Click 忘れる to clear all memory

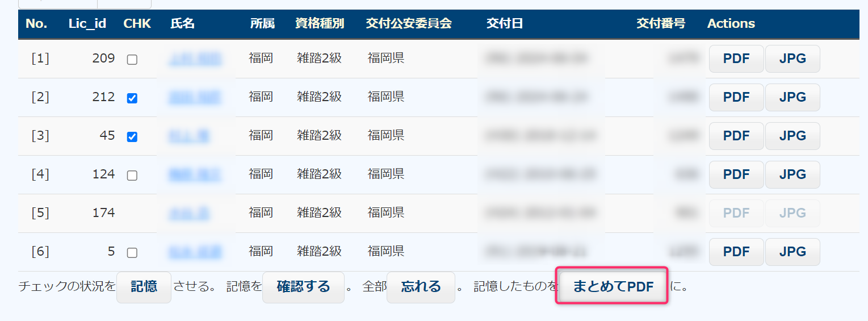click(421, 287)
